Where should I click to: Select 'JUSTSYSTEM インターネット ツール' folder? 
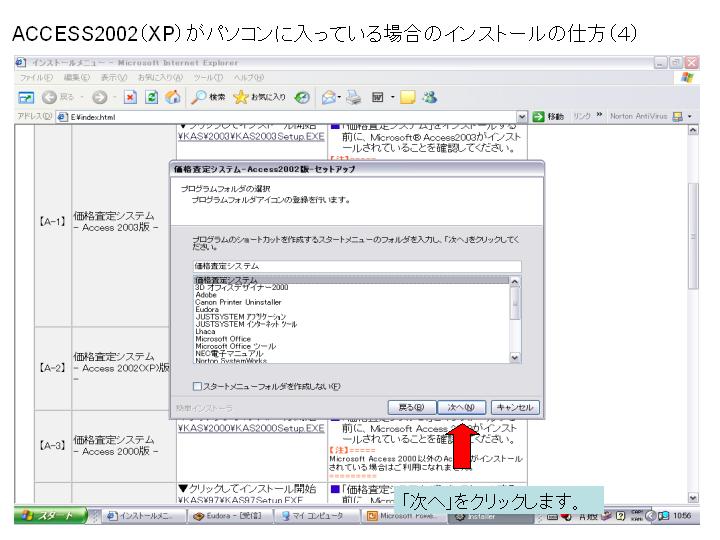[351, 324]
